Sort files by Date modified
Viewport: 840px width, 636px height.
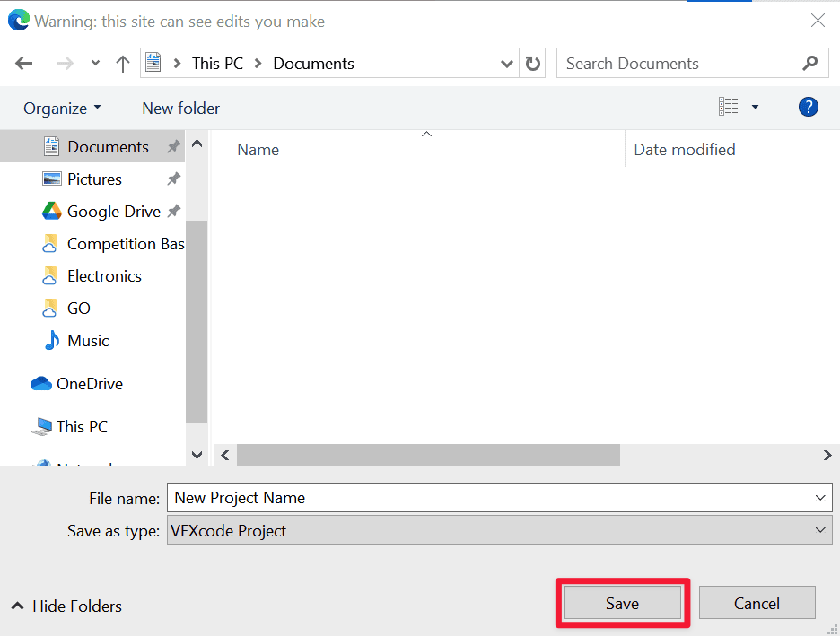click(684, 149)
